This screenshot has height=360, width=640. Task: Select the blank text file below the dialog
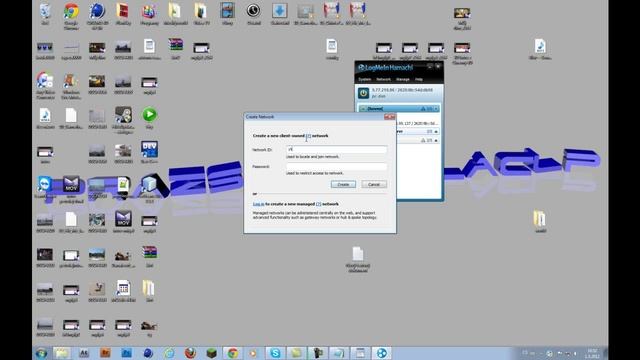[x=358, y=253]
